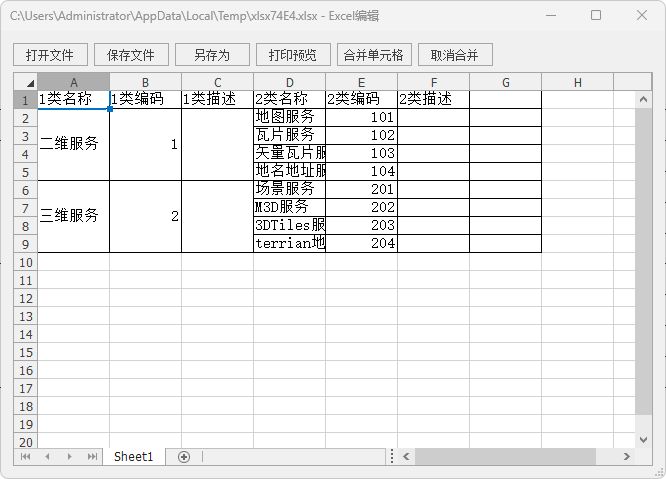Screen dimensions: 666x479
Task: Switch to the Sheet1 tab
Action: coord(133,457)
